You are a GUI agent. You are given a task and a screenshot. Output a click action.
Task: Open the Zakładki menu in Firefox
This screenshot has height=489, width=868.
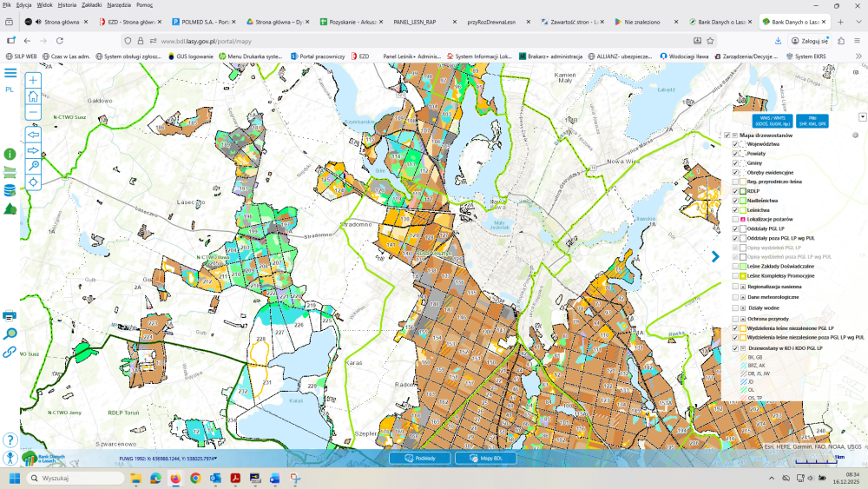pyautogui.click(x=91, y=5)
